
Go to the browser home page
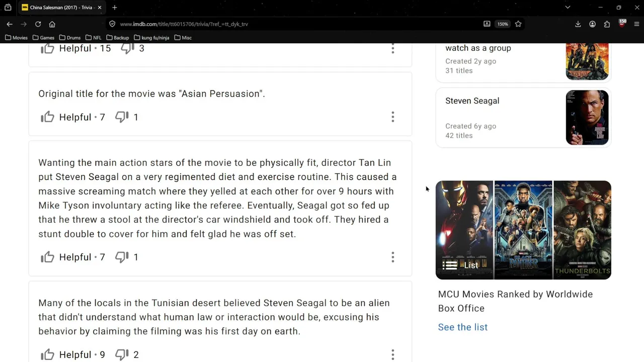coord(52,24)
